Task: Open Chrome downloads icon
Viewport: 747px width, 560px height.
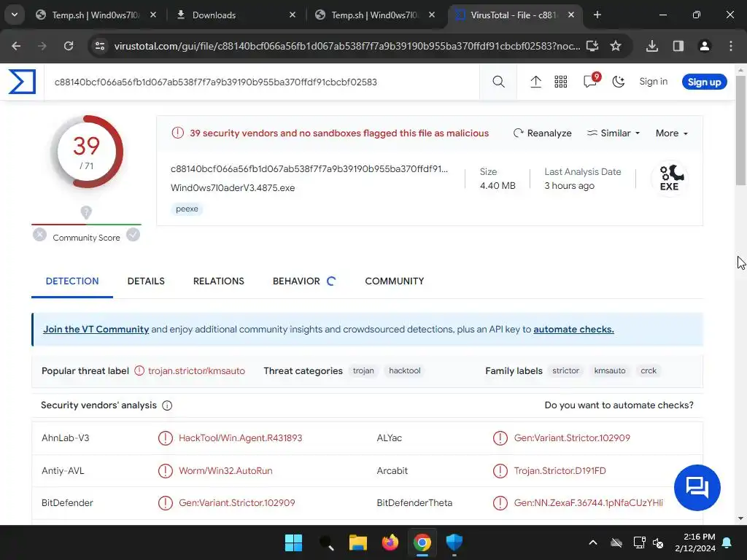Action: tap(651, 46)
